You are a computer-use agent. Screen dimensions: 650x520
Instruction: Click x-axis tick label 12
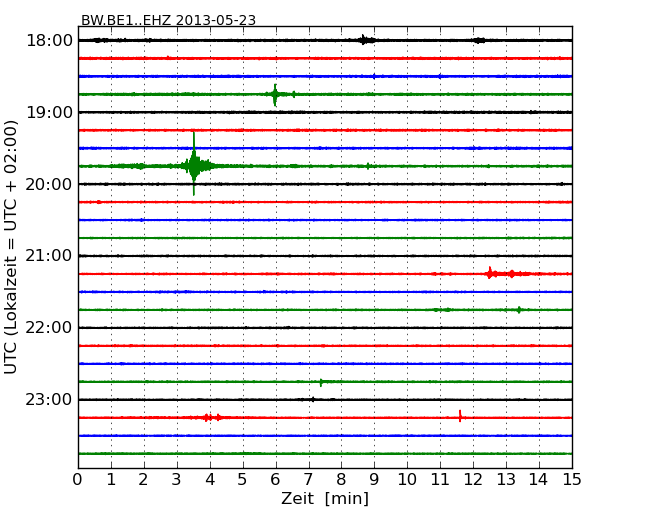[473, 480]
